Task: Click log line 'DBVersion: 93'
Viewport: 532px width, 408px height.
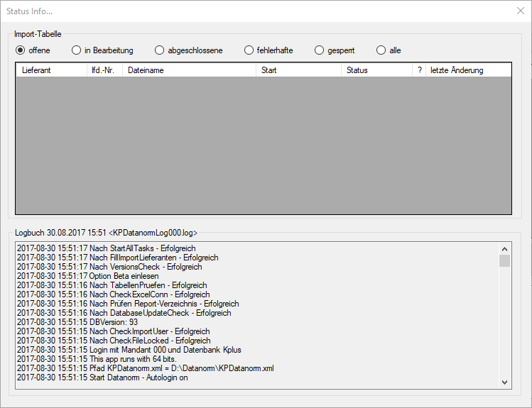Action: (77, 322)
